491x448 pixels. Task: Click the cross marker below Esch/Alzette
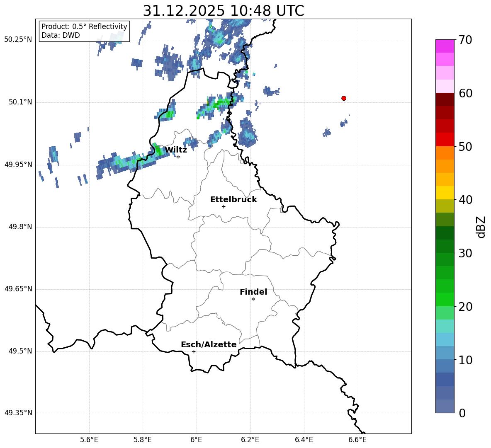(x=194, y=351)
